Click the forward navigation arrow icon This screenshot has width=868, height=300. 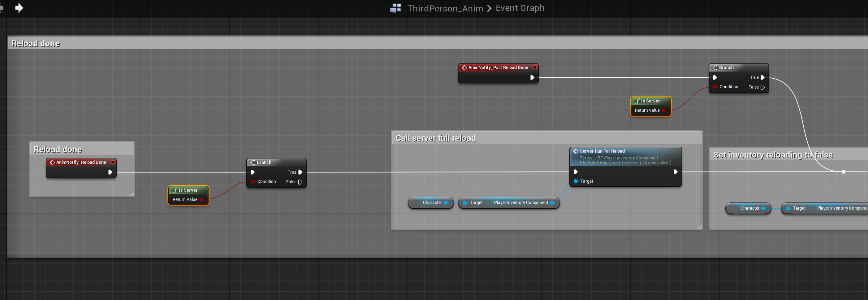coord(19,8)
